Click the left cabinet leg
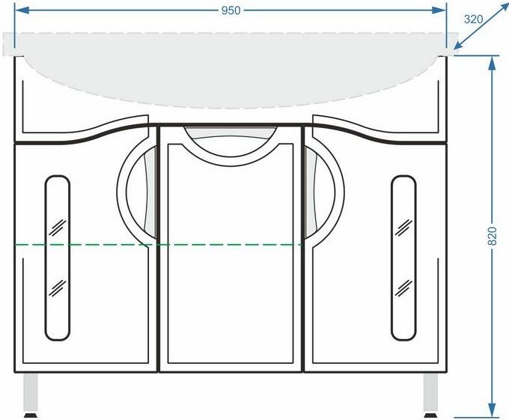This screenshot has height=420, width=509. pos(32,394)
